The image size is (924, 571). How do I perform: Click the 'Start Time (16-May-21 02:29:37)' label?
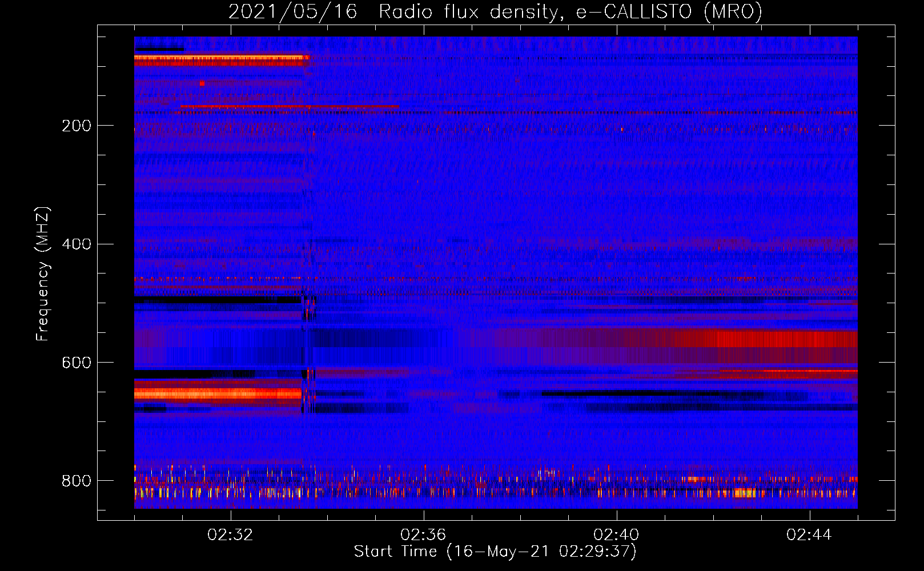pos(495,552)
